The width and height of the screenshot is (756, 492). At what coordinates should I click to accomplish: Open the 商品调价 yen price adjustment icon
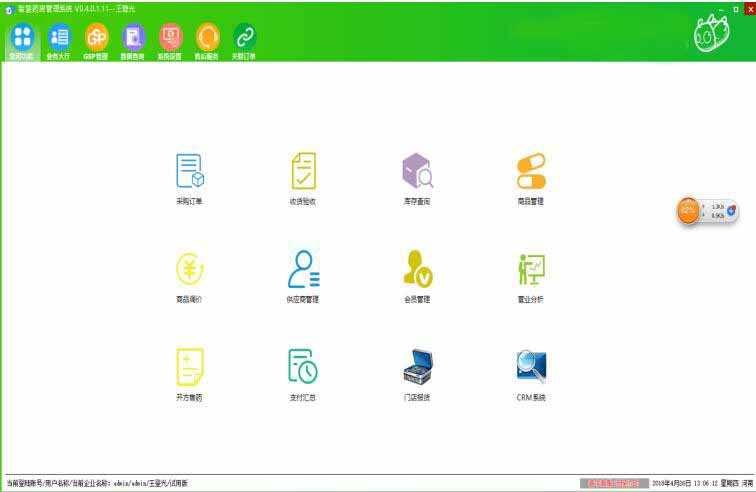[190, 269]
